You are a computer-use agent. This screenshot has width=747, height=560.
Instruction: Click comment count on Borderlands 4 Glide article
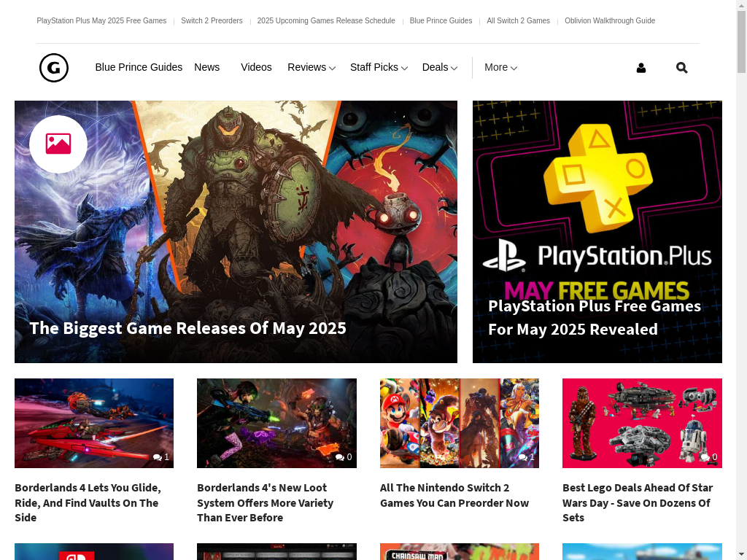tap(161, 457)
